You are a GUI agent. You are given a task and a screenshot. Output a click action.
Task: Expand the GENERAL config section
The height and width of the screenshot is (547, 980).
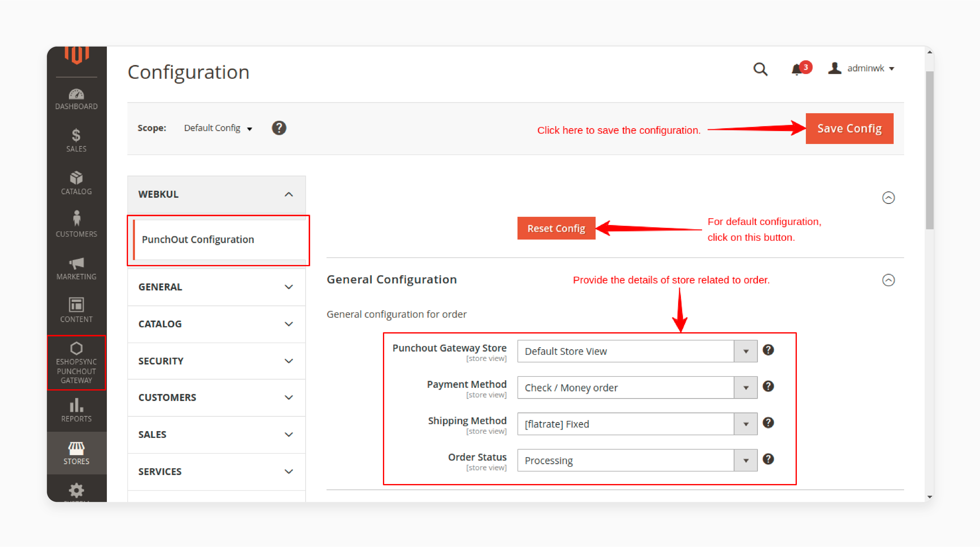216,287
